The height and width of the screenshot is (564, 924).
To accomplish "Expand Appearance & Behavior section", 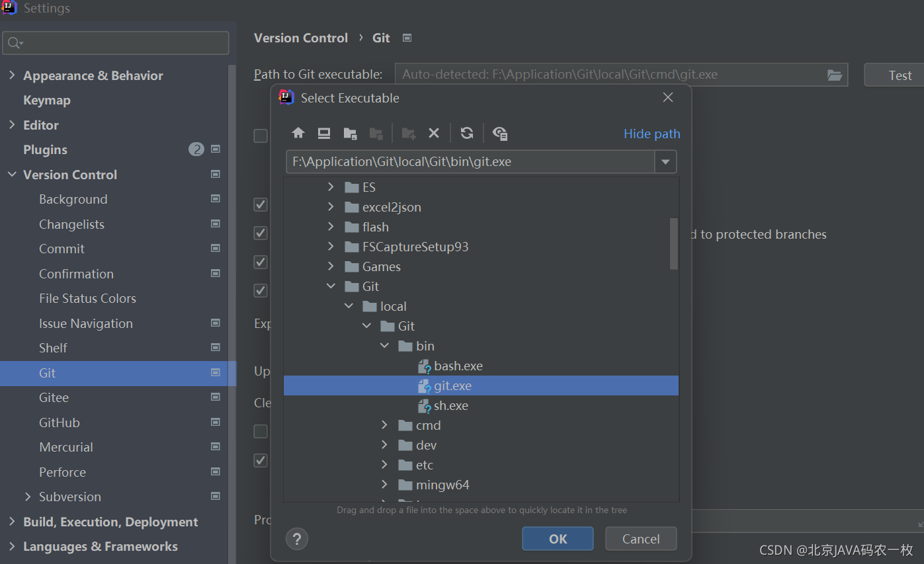I will coord(12,75).
